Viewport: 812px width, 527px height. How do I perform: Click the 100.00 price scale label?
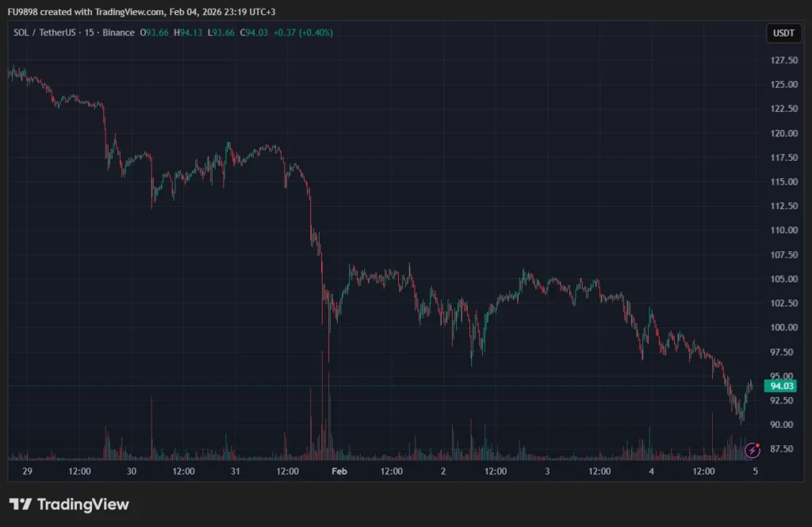pos(784,328)
